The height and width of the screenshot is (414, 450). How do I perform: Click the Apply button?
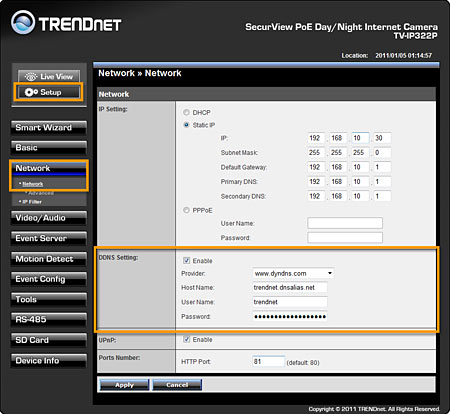click(124, 385)
